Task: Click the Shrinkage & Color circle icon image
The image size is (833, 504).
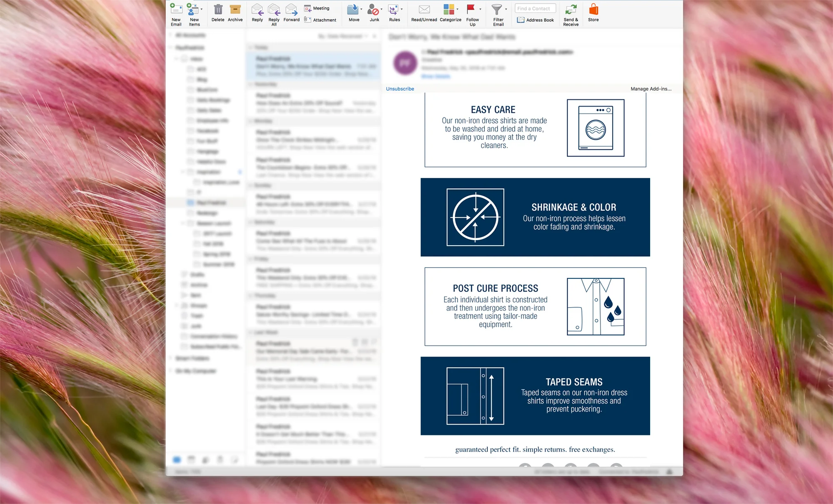Action: [475, 217]
